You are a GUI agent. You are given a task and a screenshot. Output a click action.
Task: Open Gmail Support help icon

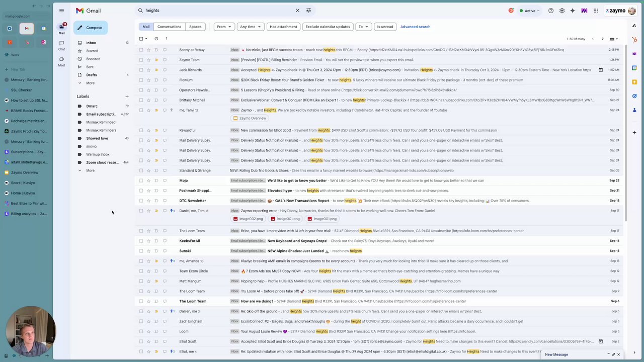[x=551, y=11]
